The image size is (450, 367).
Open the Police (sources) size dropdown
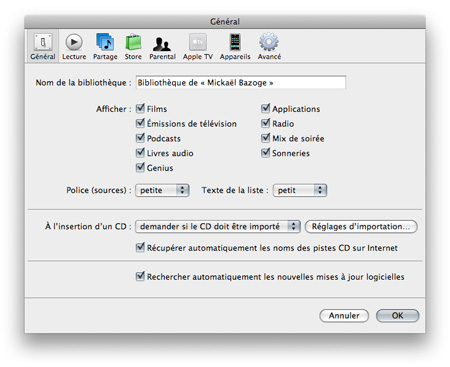click(x=162, y=190)
